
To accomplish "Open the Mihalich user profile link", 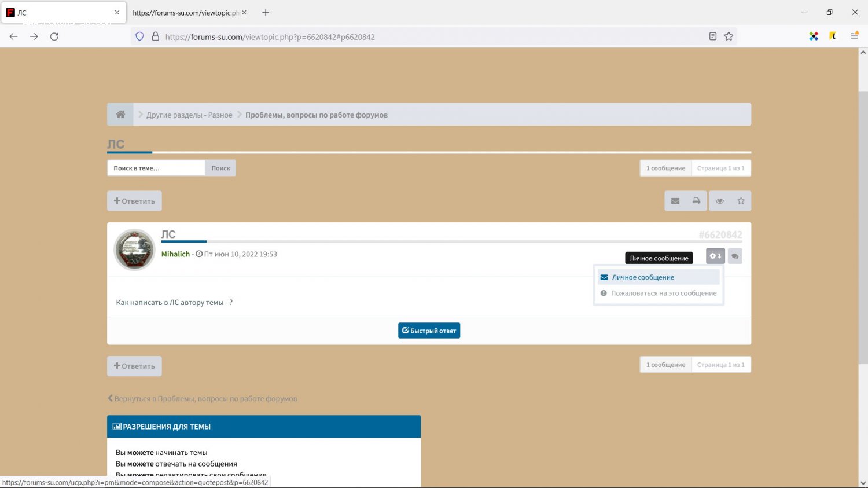I will coord(175,254).
